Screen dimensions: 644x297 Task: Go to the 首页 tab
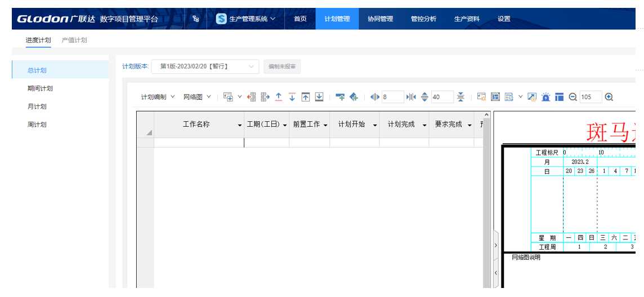[300, 19]
